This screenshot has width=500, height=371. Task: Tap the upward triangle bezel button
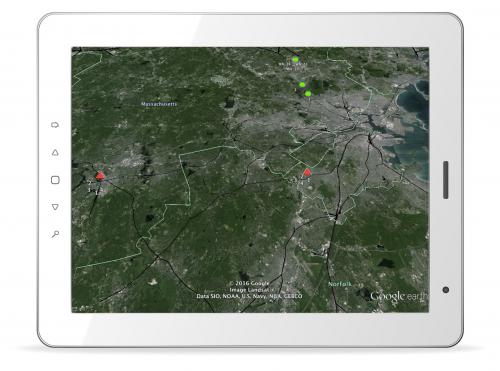55,153
